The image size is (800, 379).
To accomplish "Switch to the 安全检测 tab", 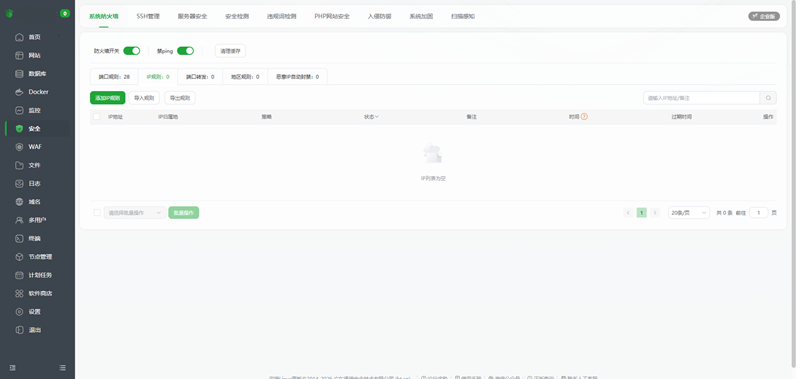I will tap(237, 16).
